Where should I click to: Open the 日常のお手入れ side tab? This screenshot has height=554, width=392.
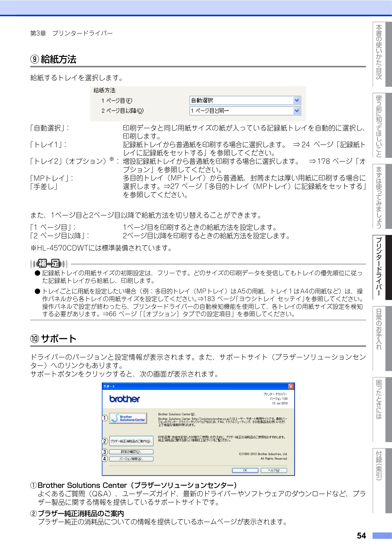click(382, 338)
